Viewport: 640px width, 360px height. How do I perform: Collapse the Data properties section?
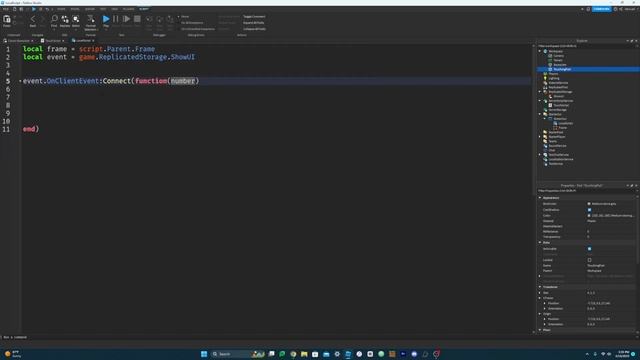coord(540,242)
